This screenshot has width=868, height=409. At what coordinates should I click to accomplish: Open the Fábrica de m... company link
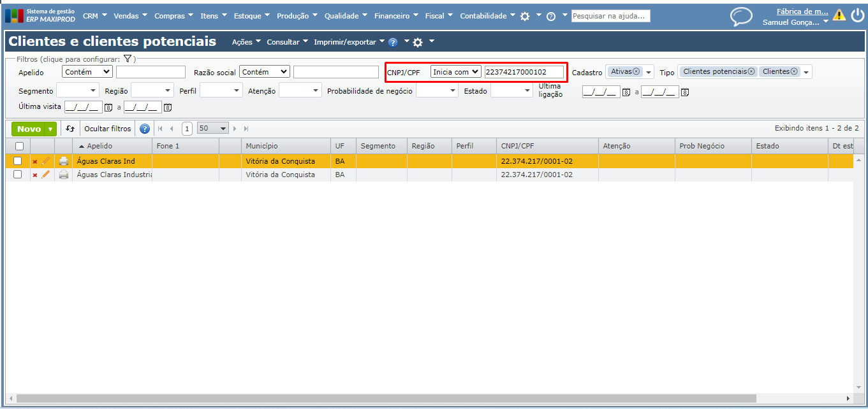(802, 11)
